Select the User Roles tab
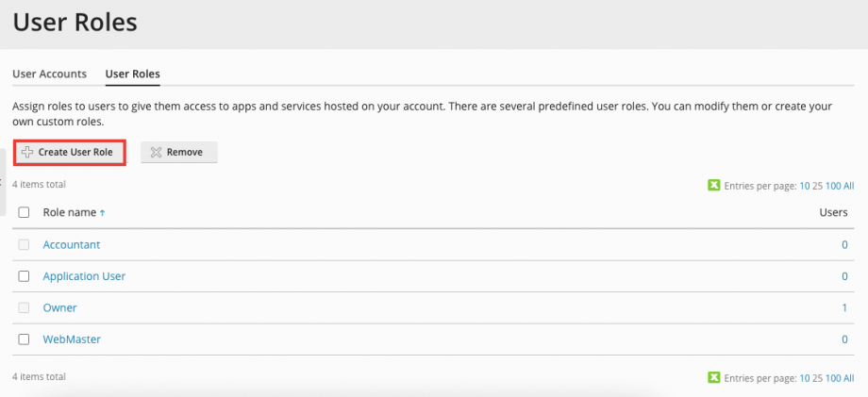The height and width of the screenshot is (397, 868). click(132, 74)
